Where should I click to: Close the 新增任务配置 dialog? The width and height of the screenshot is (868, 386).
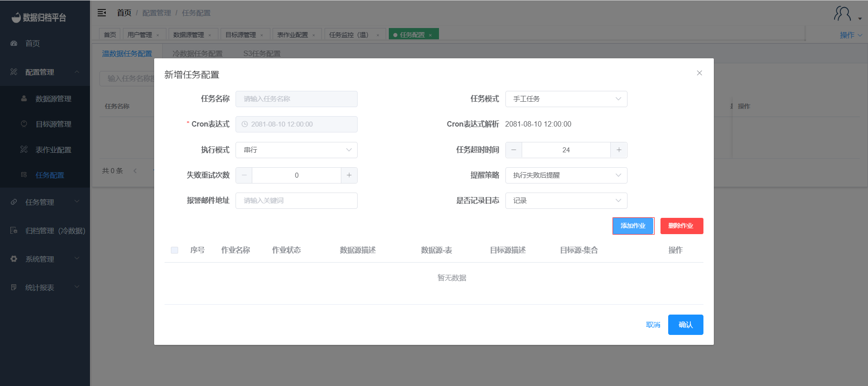pyautogui.click(x=699, y=73)
